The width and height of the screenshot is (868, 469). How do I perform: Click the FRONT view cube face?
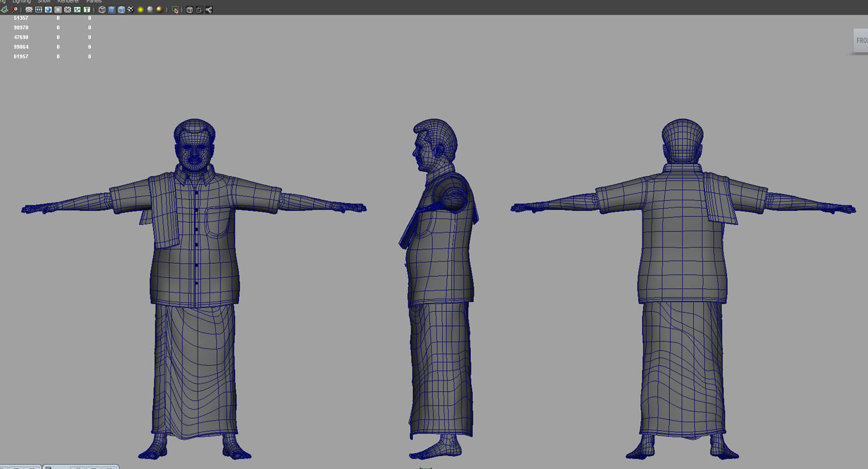click(860, 41)
